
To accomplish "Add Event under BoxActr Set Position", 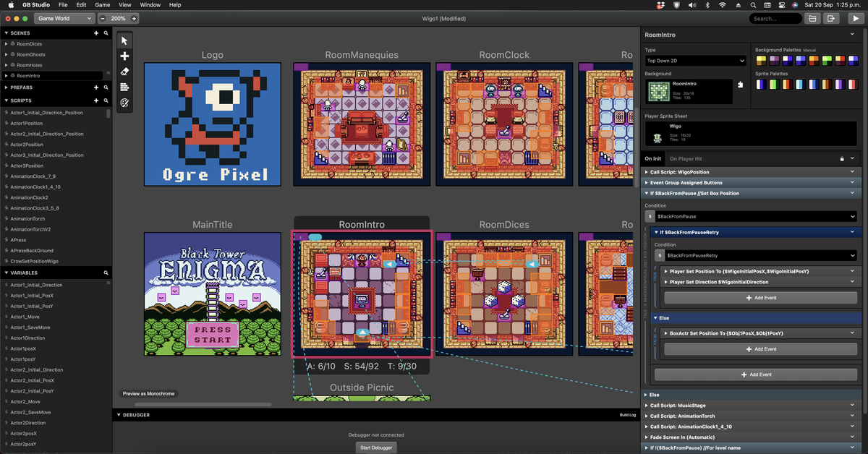I will point(760,348).
